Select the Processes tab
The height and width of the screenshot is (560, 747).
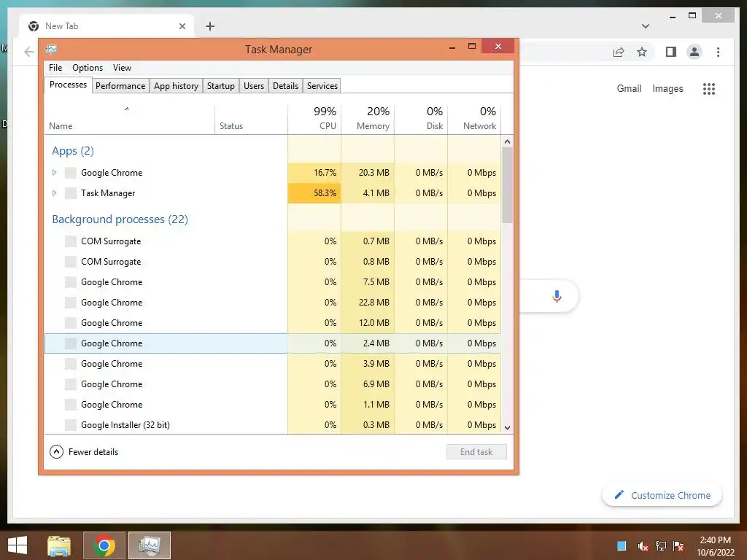click(x=68, y=85)
